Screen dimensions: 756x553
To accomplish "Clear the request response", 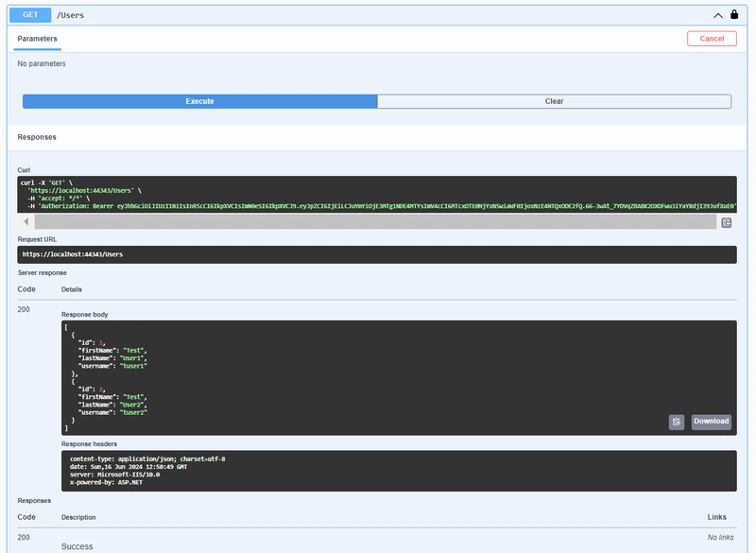I will point(554,101).
